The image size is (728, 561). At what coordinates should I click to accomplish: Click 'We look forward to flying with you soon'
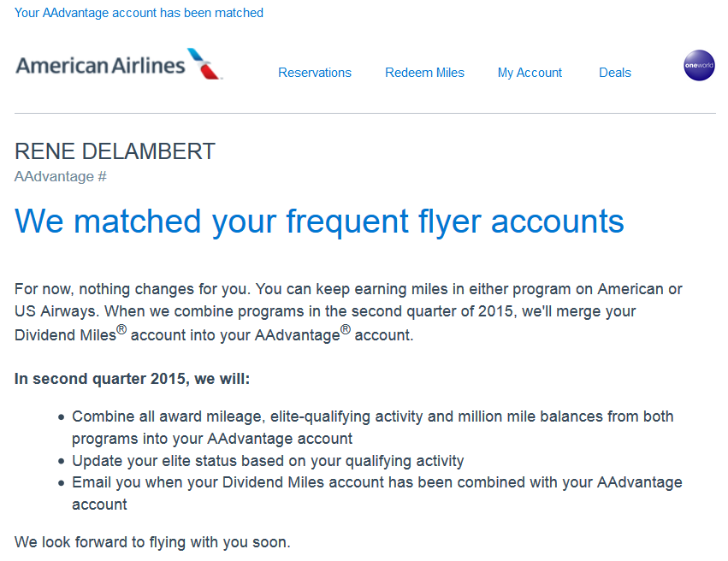pyautogui.click(x=152, y=542)
